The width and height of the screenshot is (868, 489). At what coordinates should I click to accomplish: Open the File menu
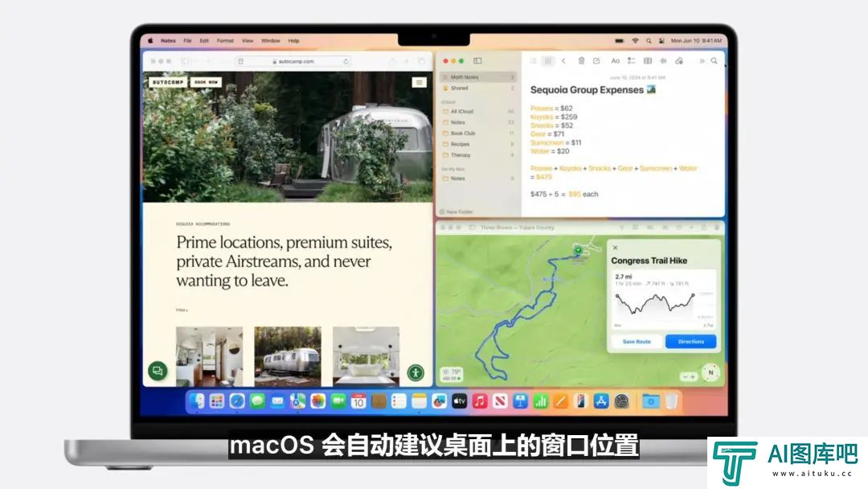pyautogui.click(x=187, y=40)
